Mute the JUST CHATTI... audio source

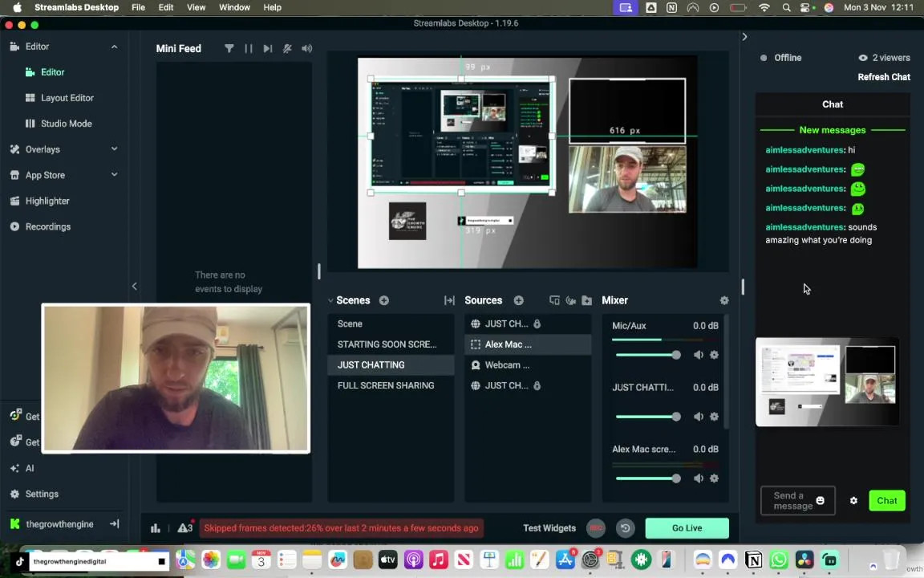(699, 417)
